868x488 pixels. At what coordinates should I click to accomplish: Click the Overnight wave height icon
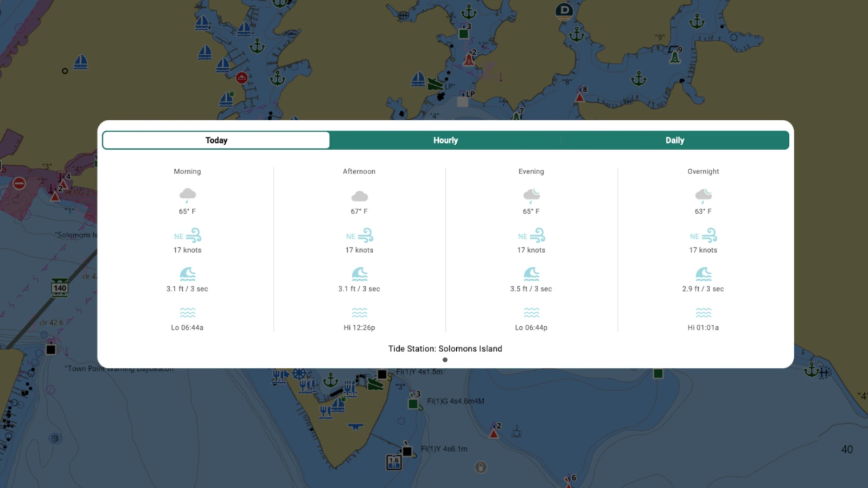coord(704,274)
